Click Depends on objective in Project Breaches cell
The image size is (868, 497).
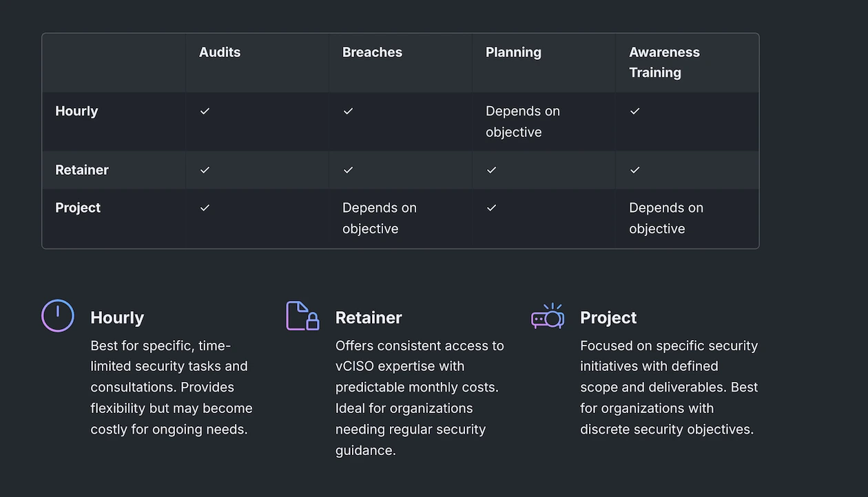[x=380, y=218]
